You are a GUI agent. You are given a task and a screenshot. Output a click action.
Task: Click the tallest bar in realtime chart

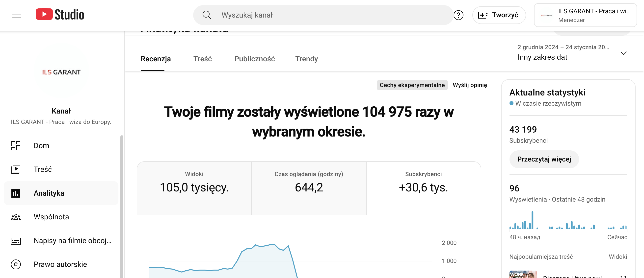click(533, 220)
